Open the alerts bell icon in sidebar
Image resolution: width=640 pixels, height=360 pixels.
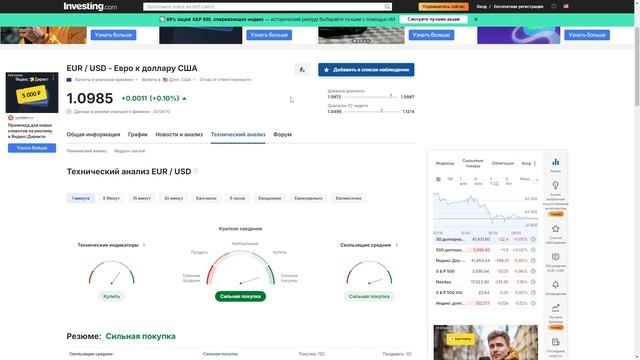tap(556, 284)
